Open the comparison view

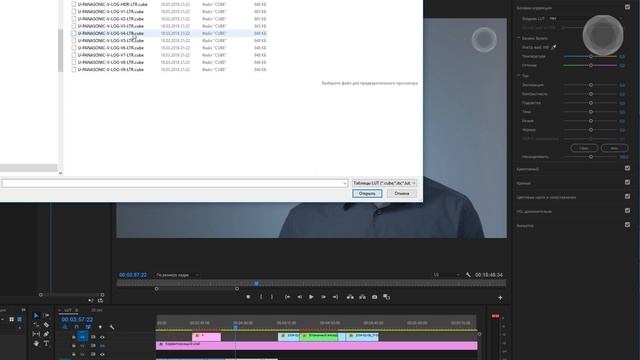387,297
